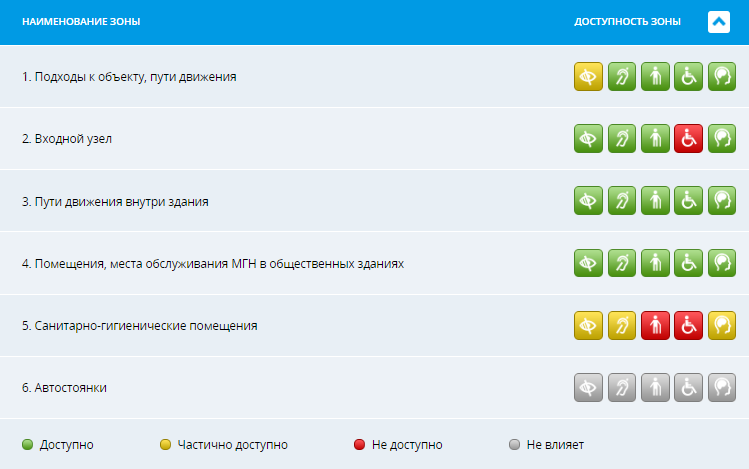The width and height of the screenshot is (749, 469).
Task: Click green vision icon for Пути движения внутри здания
Action: tap(588, 201)
